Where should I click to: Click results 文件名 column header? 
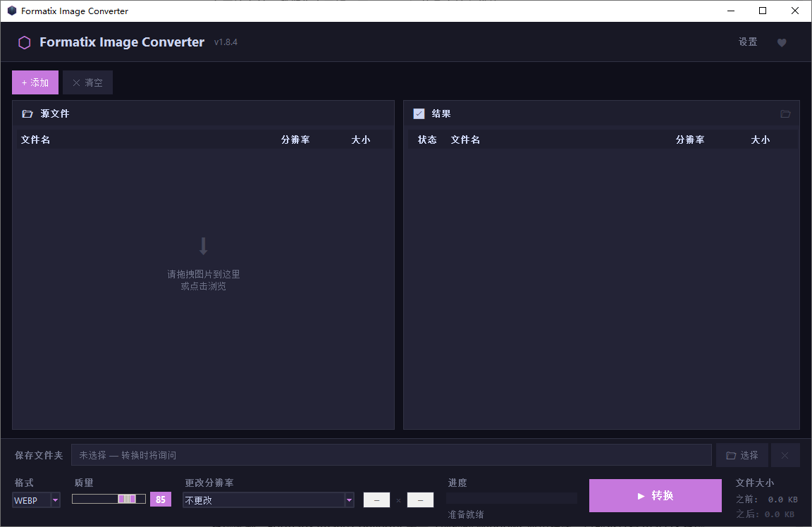465,139
